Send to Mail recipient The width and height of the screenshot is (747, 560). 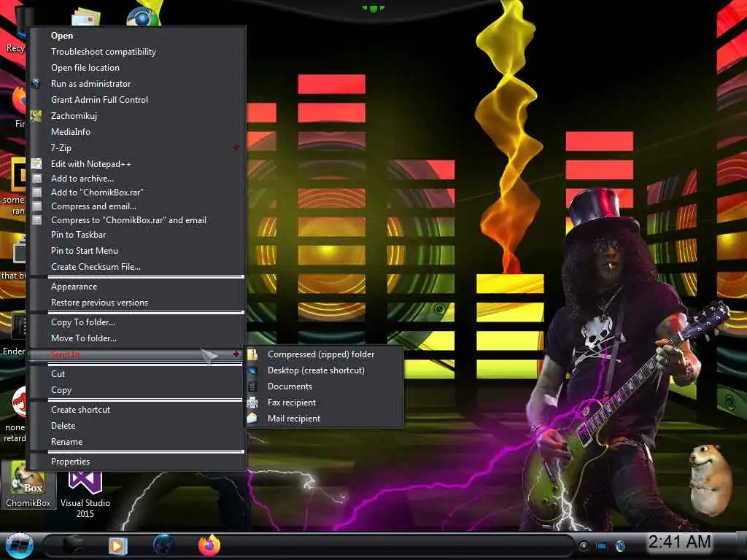pos(325,419)
